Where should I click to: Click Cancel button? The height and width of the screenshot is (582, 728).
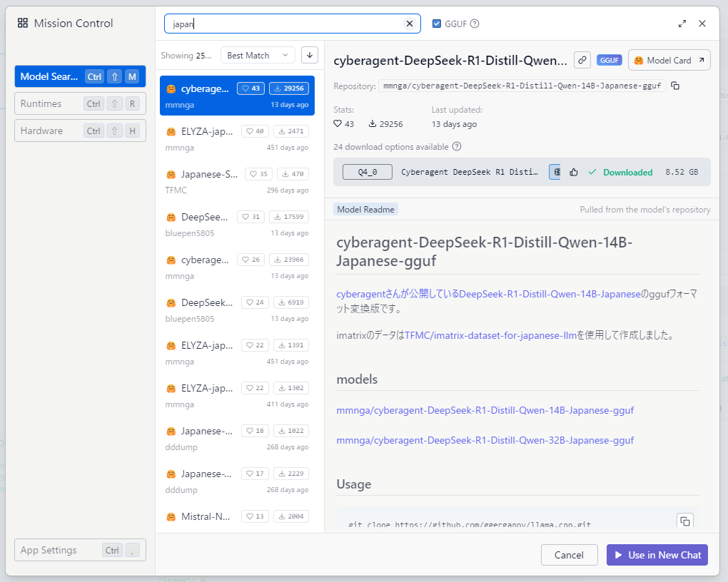pos(570,555)
